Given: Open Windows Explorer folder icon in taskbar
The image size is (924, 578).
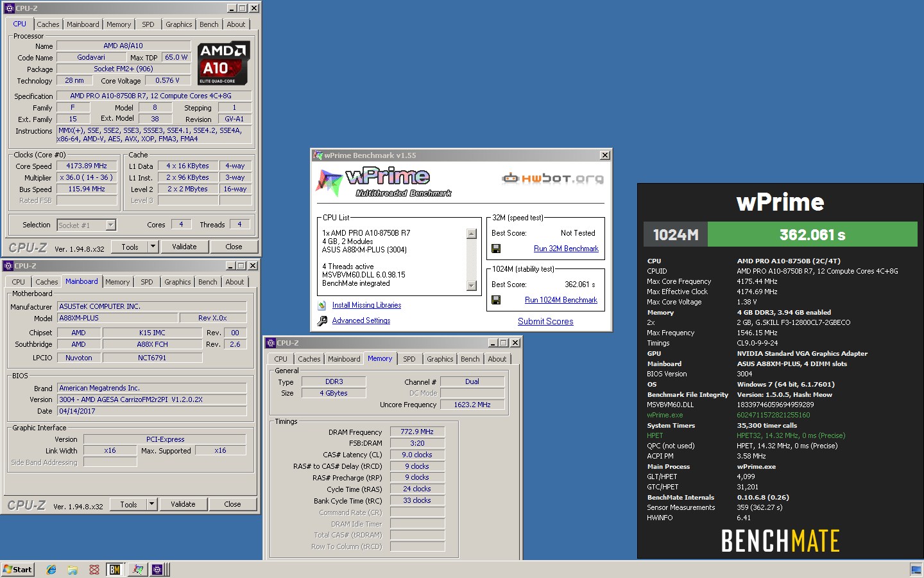Looking at the screenshot, I should point(73,570).
